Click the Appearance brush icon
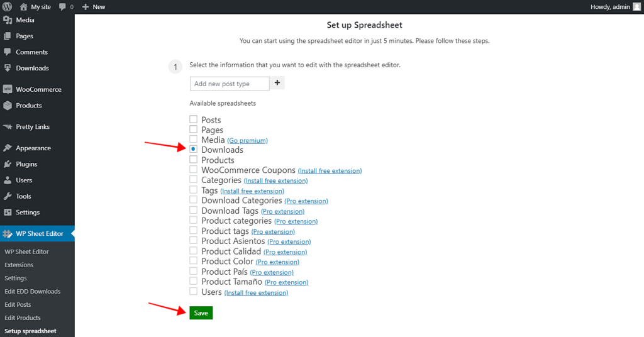This screenshot has height=337, width=644. point(8,148)
